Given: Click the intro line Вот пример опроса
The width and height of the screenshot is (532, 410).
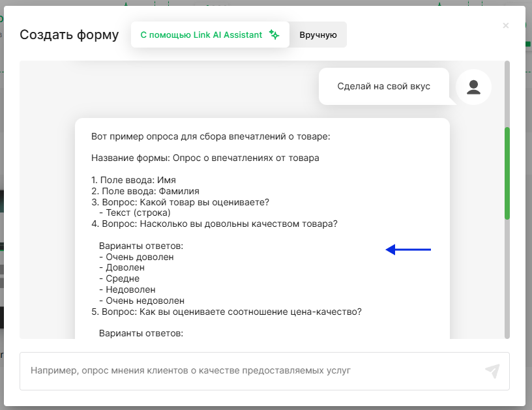Looking at the screenshot, I should [211, 136].
